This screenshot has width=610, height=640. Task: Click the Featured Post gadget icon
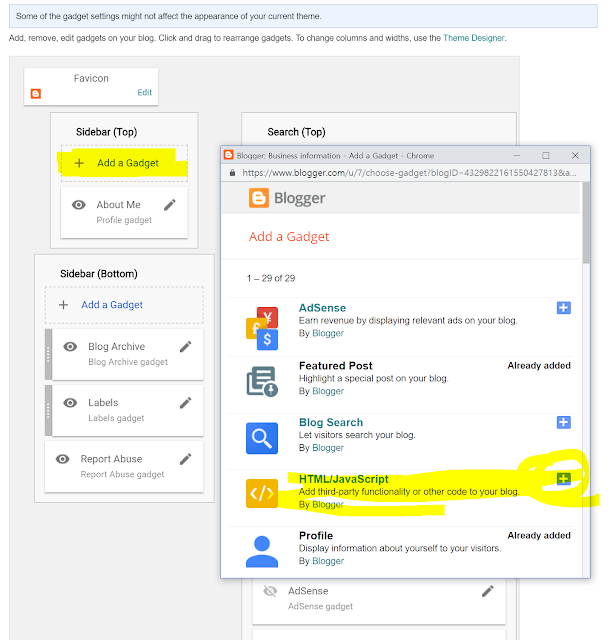(262, 381)
